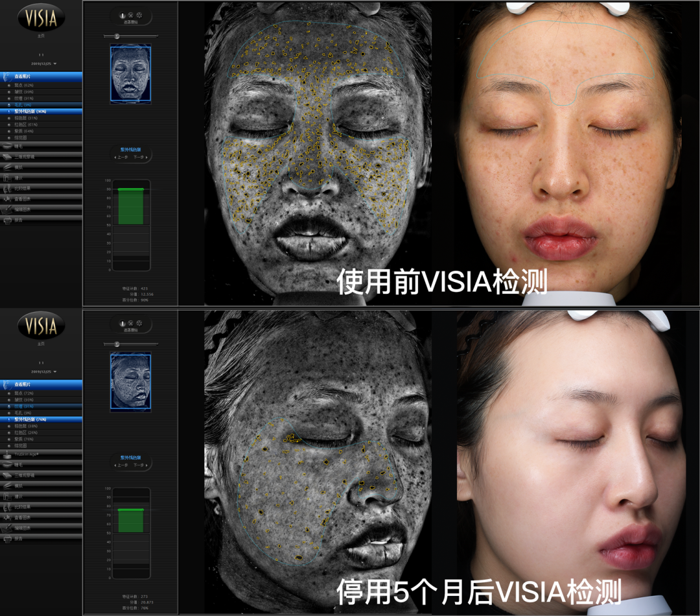Click snowflake mask icon in 使用前 panel
700x616 pixels.
click(139, 15)
